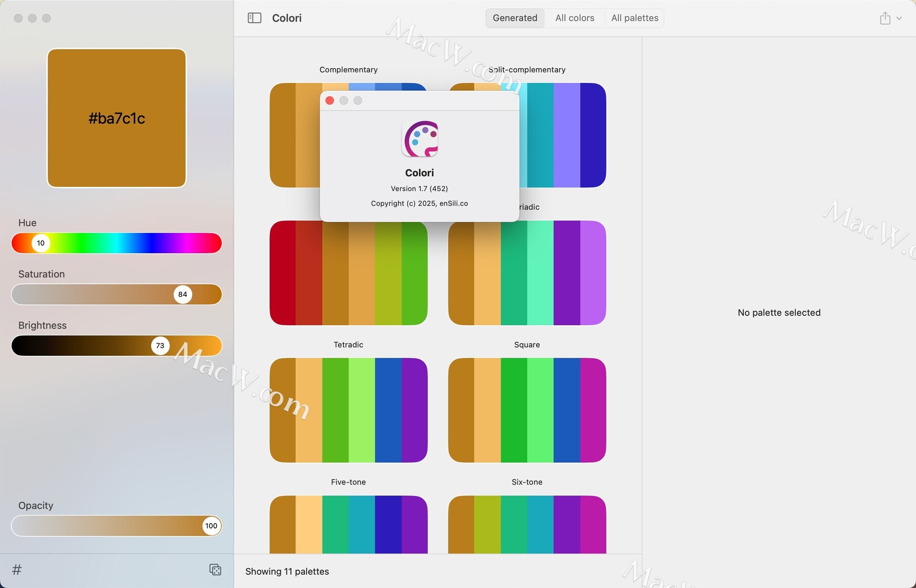This screenshot has height=588, width=916.
Task: Select the Split-complementary palette
Action: tap(563, 135)
